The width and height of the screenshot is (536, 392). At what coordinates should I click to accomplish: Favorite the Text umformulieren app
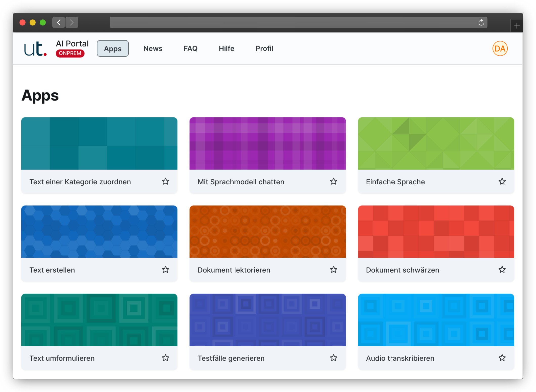coord(165,358)
